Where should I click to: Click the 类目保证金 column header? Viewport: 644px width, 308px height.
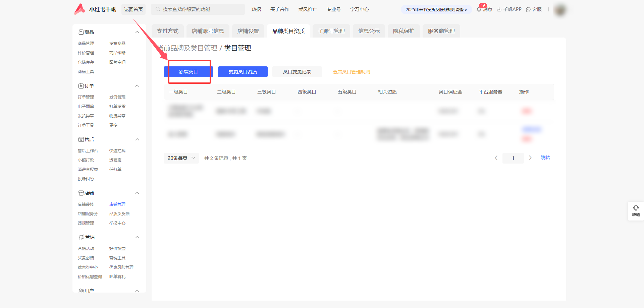point(450,92)
